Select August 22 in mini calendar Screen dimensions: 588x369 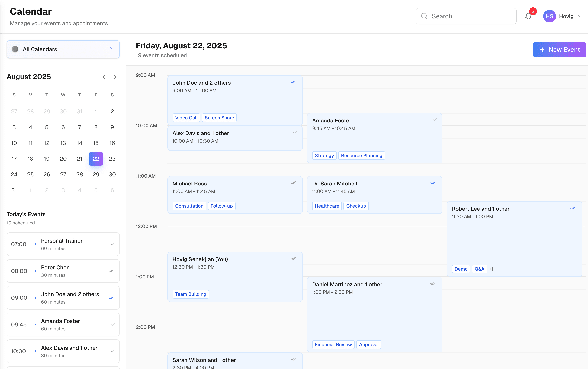pyautogui.click(x=96, y=159)
